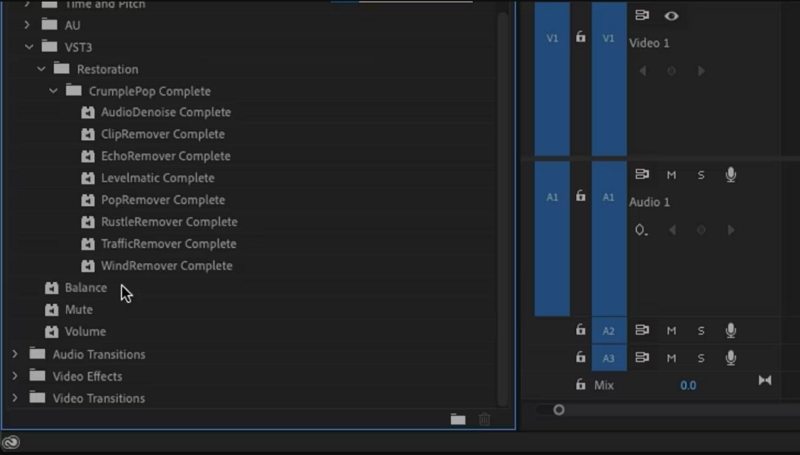Click the Effects panel vertical scrollbar

click(503, 209)
